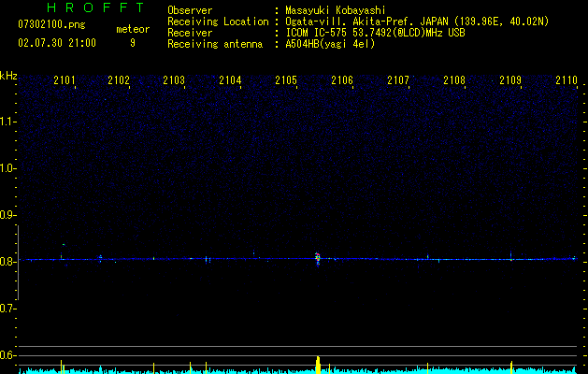Click the 2101 time axis marker
Screen dimensions: 588x374
click(65, 80)
